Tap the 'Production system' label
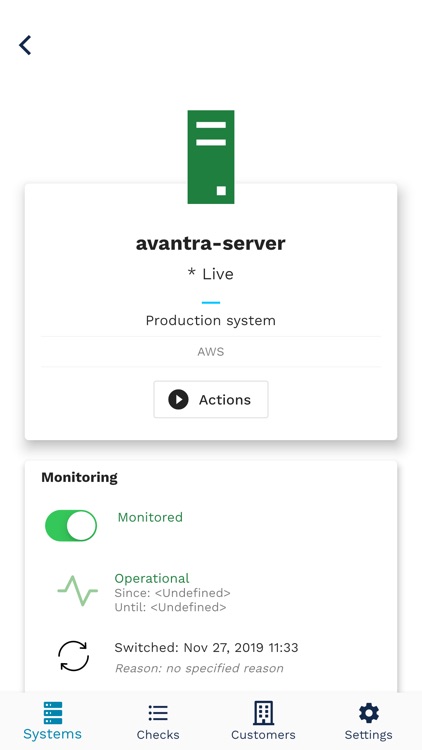422x750 pixels. [x=211, y=320]
